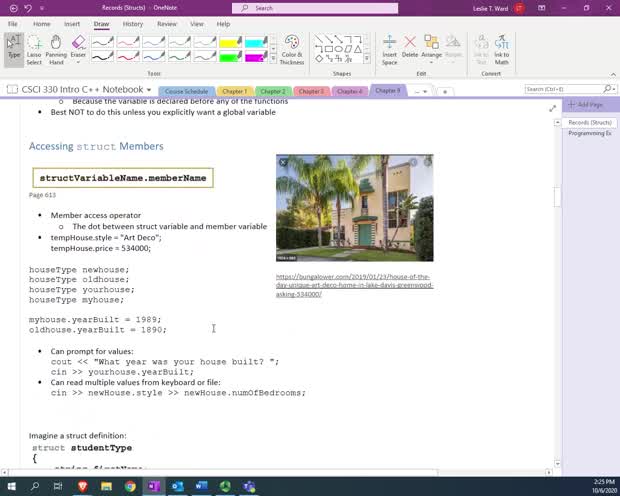Open the Eraser dropdown arrow
Image resolution: width=620 pixels, height=496 pixels.
[78, 62]
